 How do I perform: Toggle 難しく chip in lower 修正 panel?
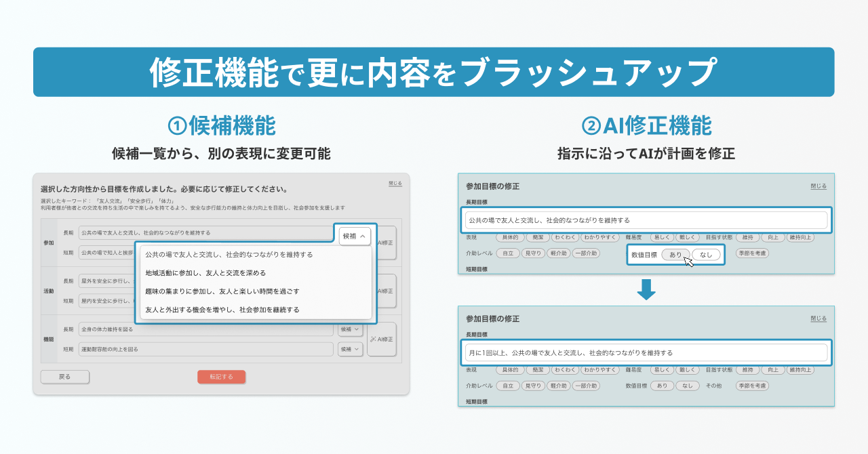click(x=687, y=370)
